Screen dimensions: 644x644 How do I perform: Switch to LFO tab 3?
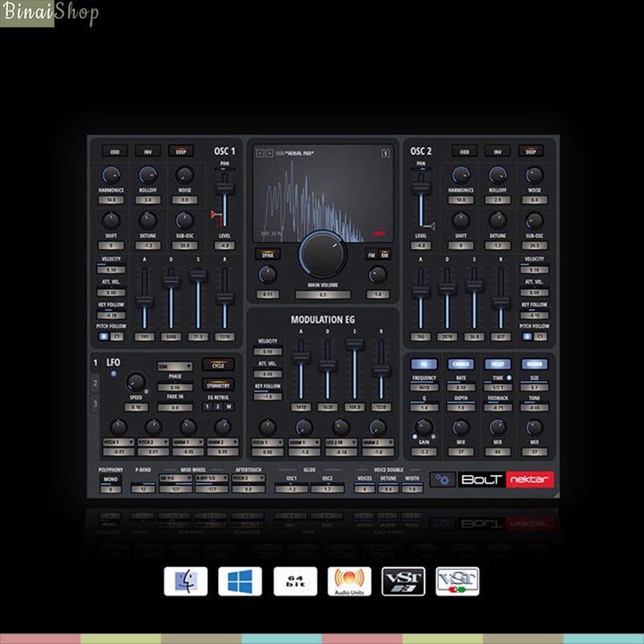pyautogui.click(x=94, y=402)
